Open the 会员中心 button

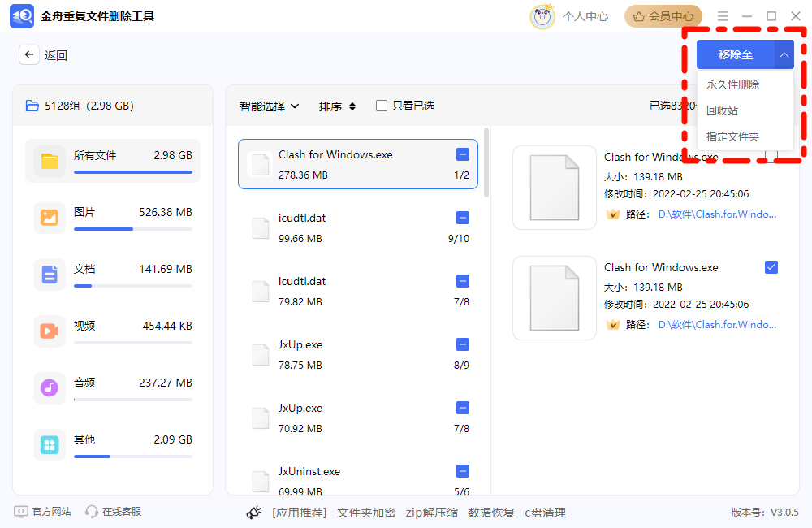click(x=663, y=16)
